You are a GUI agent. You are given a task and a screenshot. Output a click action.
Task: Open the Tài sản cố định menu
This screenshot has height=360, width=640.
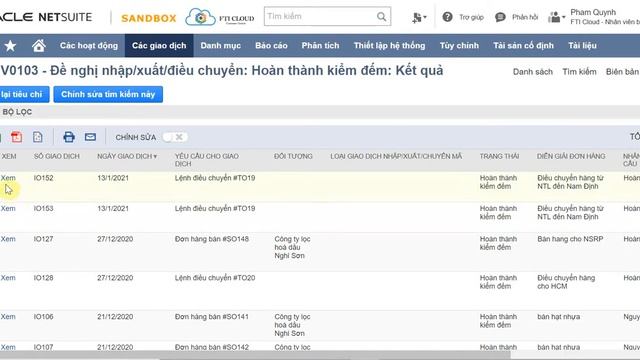tap(523, 46)
